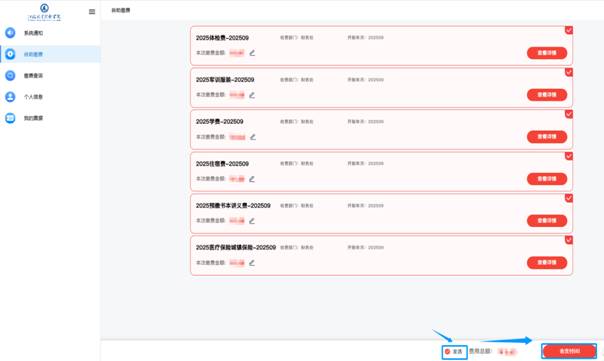View details of the 2025学费 item

tap(547, 137)
